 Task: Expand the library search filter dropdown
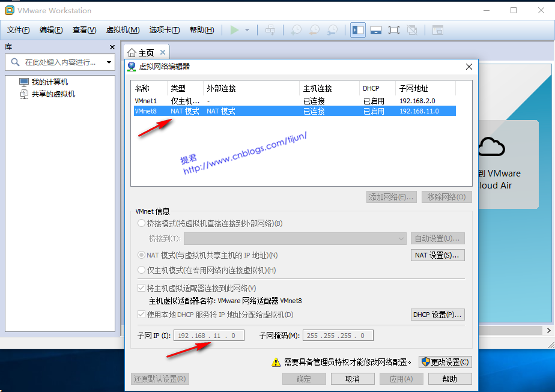click(x=109, y=62)
